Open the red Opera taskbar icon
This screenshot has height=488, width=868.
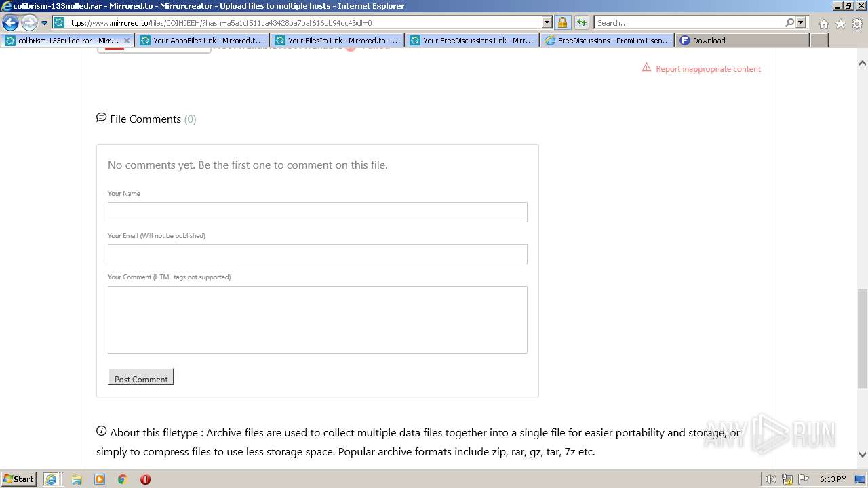click(x=145, y=479)
